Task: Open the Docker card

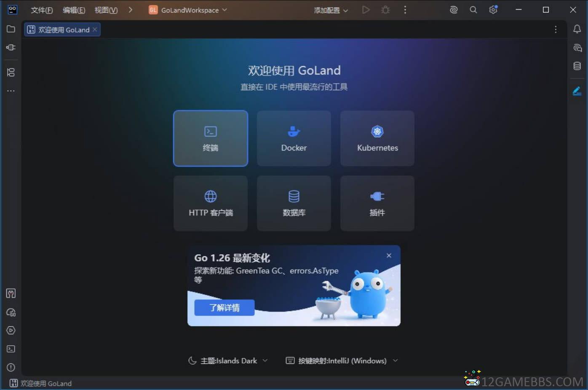Action: [294, 138]
